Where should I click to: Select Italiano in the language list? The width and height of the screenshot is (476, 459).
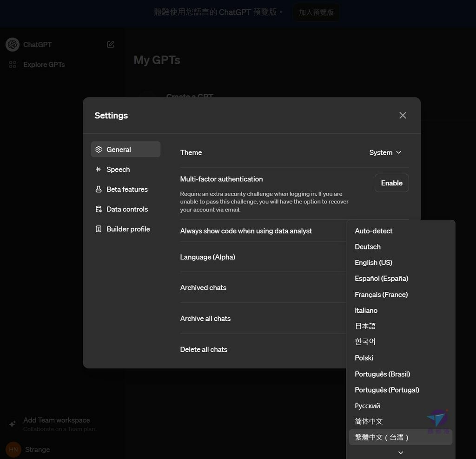point(400,310)
